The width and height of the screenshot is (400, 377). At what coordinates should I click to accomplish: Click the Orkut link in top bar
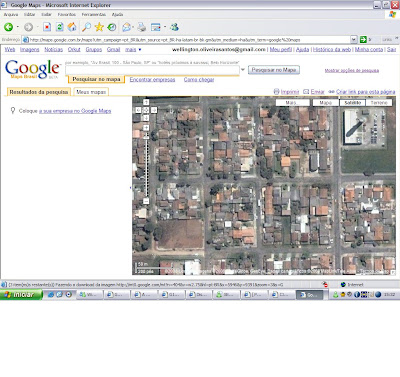[x=74, y=49]
